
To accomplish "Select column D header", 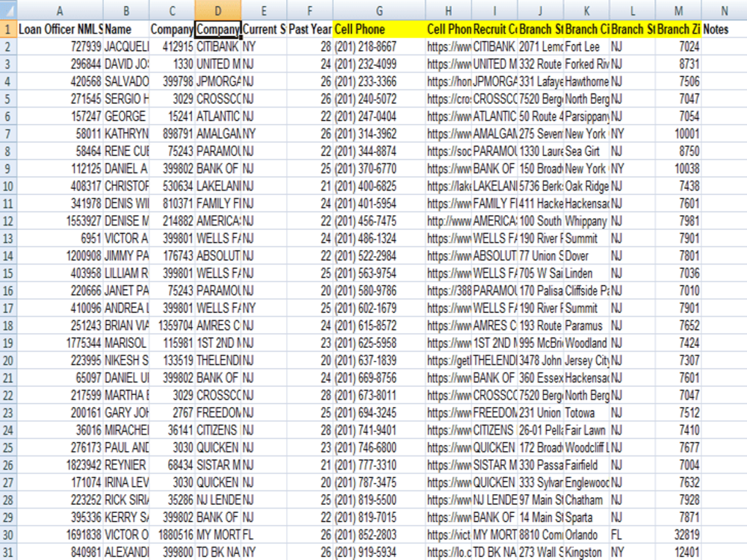I will (x=217, y=10).
